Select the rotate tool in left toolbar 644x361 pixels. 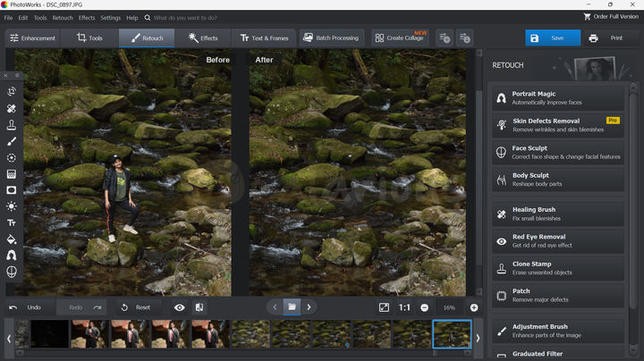[12, 91]
